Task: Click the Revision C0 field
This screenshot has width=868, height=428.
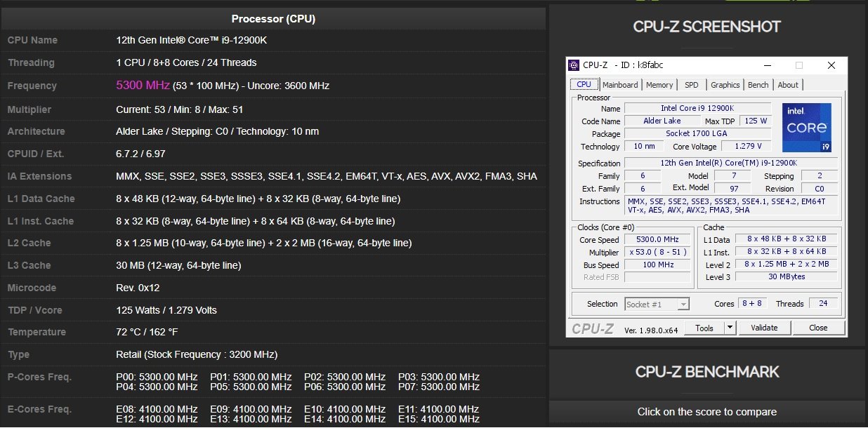Action: point(820,189)
